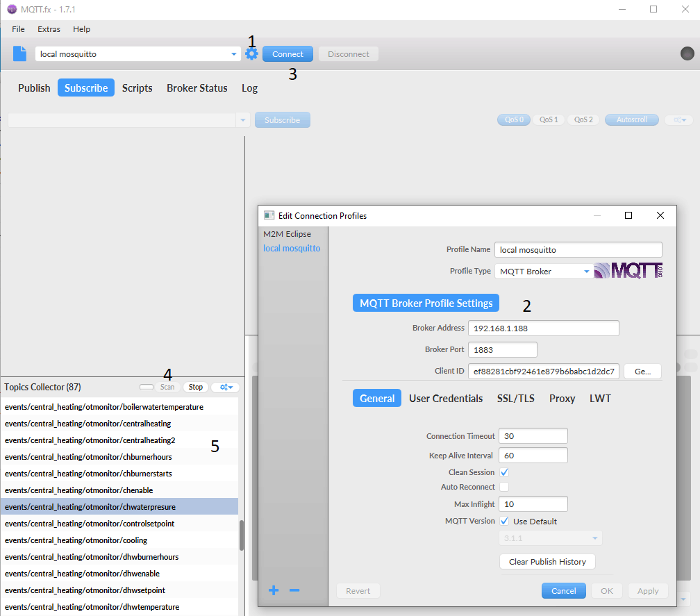Select QoS 1 toggle
This screenshot has width=700, height=616.
549,119
